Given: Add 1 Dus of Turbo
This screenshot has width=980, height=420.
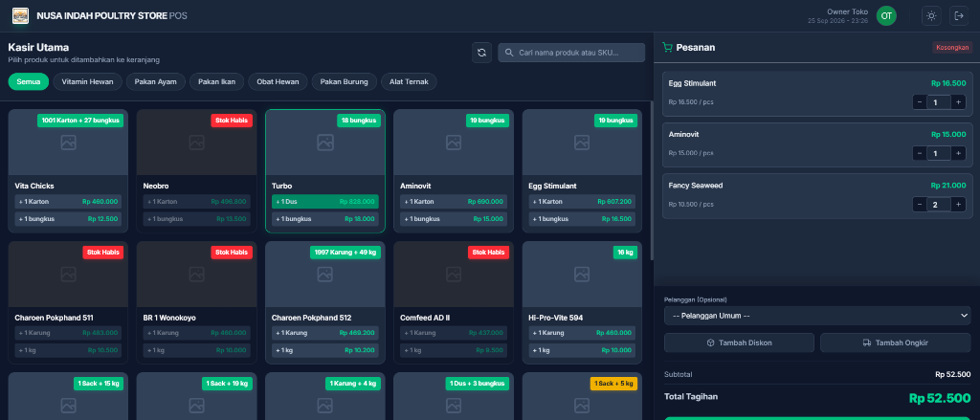Looking at the screenshot, I should click(325, 202).
